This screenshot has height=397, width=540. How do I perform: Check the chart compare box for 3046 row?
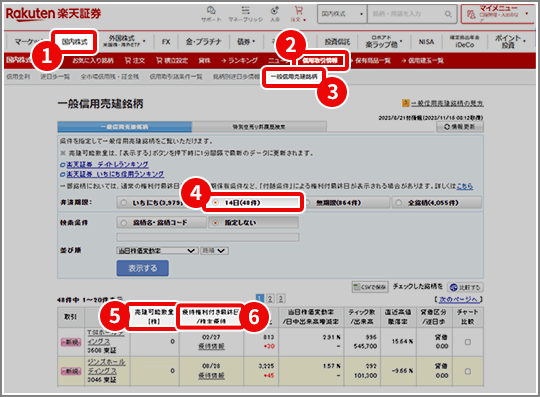468,371
